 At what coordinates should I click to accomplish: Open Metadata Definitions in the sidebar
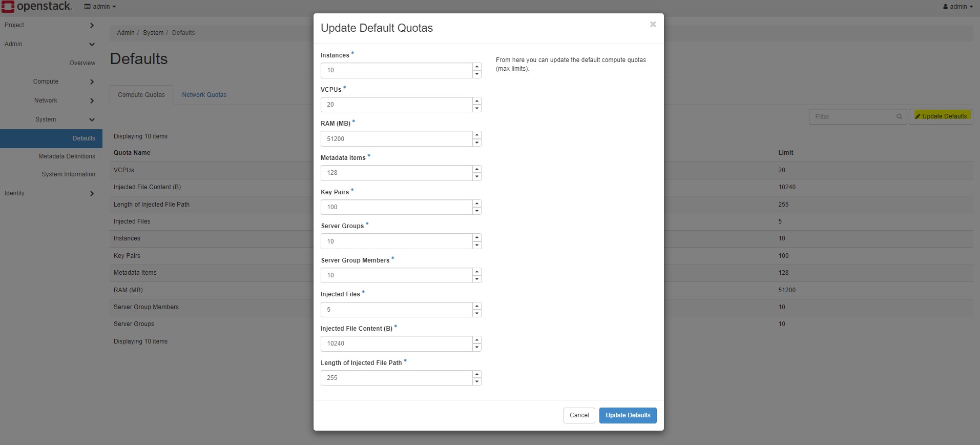click(x=67, y=156)
